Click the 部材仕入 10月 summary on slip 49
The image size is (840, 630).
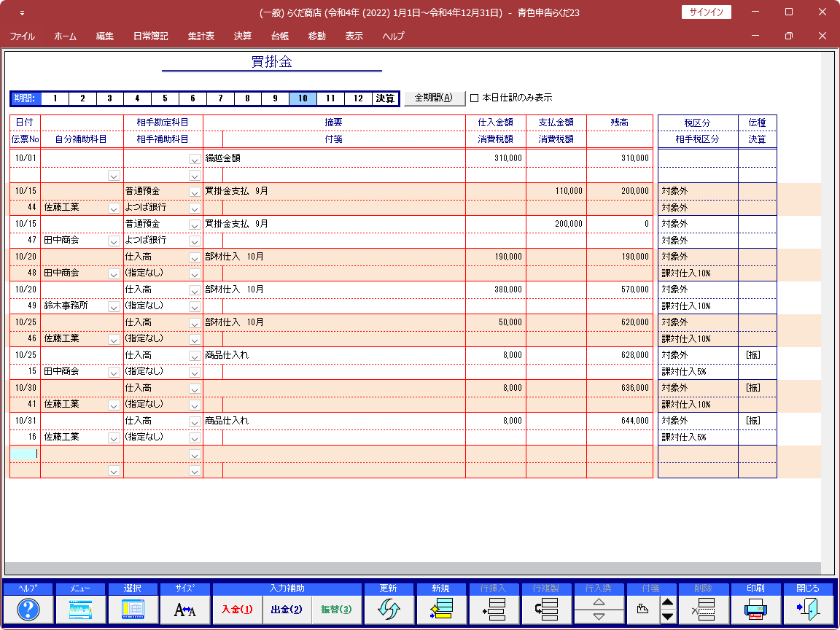[x=234, y=289]
